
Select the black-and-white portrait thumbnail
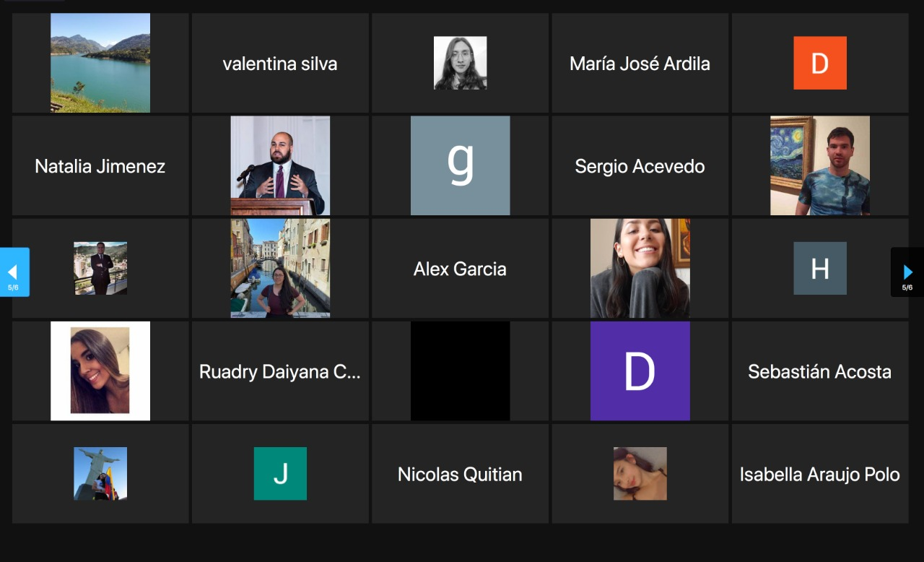coord(460,63)
